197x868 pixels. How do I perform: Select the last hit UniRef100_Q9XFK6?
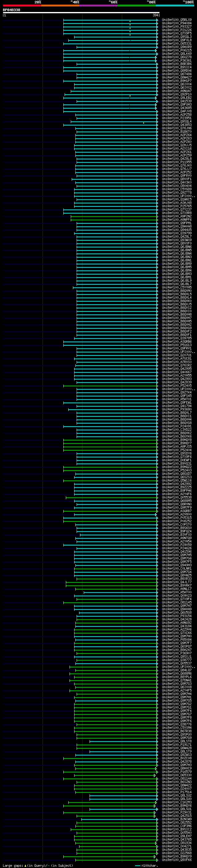(x=177, y=860)
